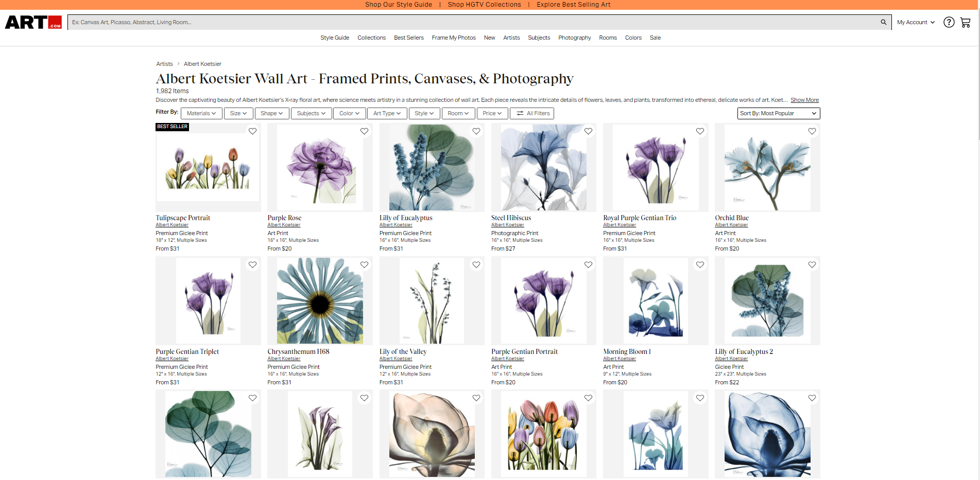
Task: Open the Best Sellers menu
Action: click(x=408, y=38)
